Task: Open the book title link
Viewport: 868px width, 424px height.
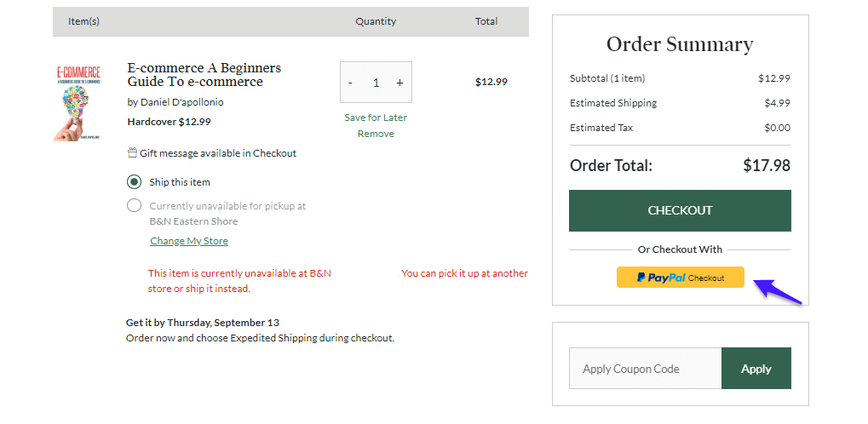Action: (x=204, y=75)
